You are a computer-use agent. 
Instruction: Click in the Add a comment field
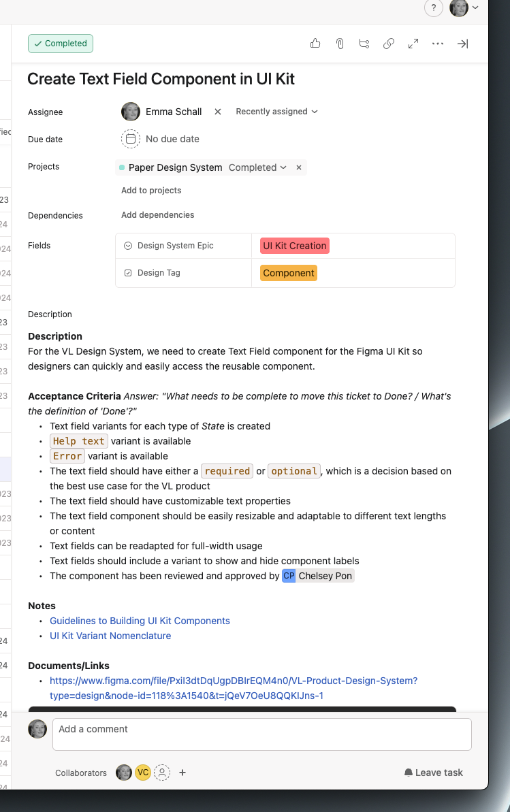pyautogui.click(x=261, y=734)
